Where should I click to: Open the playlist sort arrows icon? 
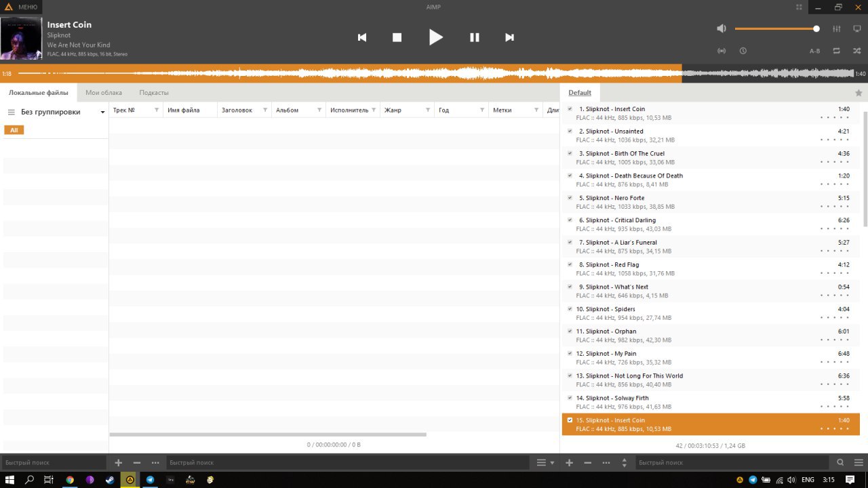tap(625, 462)
